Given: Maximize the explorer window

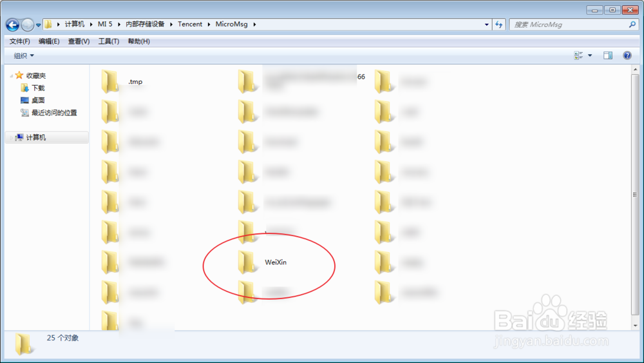Looking at the screenshot, I should tap(612, 10).
